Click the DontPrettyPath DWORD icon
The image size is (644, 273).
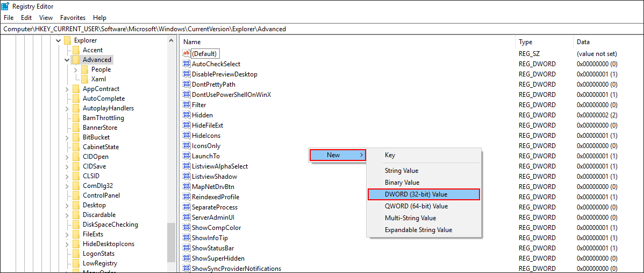click(x=187, y=85)
